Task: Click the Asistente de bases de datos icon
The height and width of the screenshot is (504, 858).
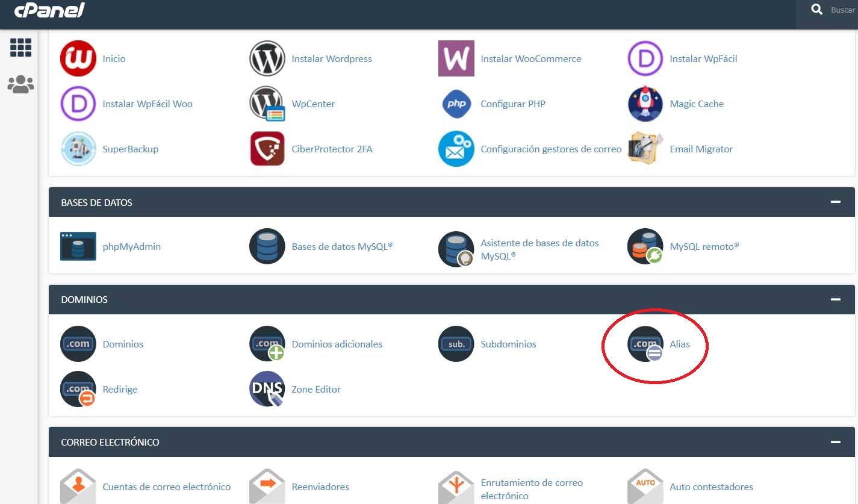Action: tap(456, 249)
